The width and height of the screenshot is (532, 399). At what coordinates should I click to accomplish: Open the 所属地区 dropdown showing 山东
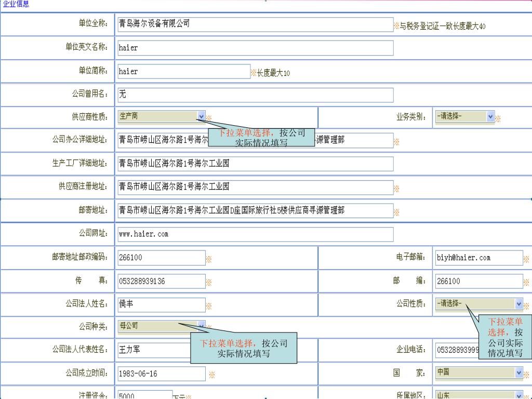coord(479,395)
